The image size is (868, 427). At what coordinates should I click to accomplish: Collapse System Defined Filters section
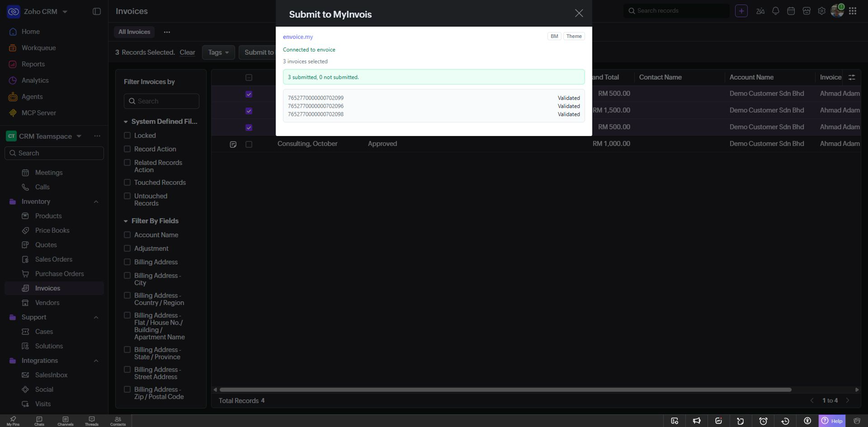click(x=126, y=122)
